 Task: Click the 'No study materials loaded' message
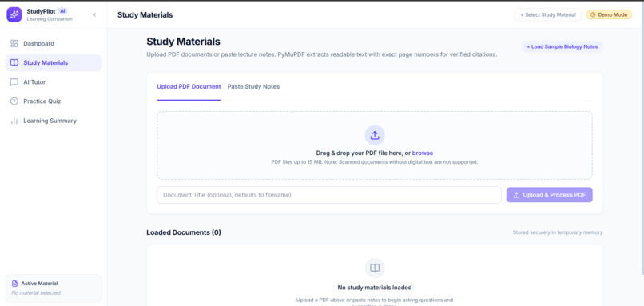(x=375, y=288)
